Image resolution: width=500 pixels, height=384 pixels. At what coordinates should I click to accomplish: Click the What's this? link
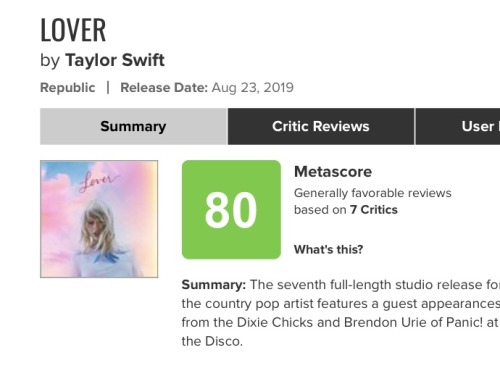[328, 249]
